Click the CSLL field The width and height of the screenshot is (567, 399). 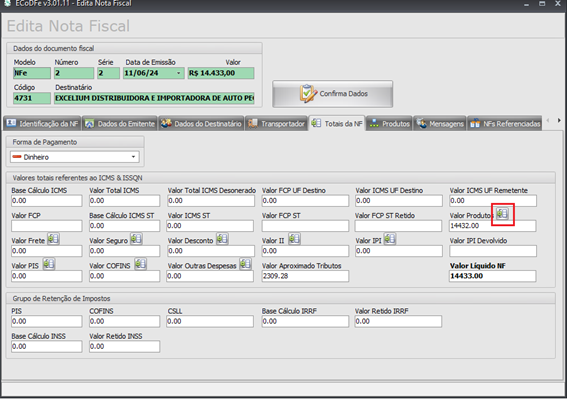(210, 322)
